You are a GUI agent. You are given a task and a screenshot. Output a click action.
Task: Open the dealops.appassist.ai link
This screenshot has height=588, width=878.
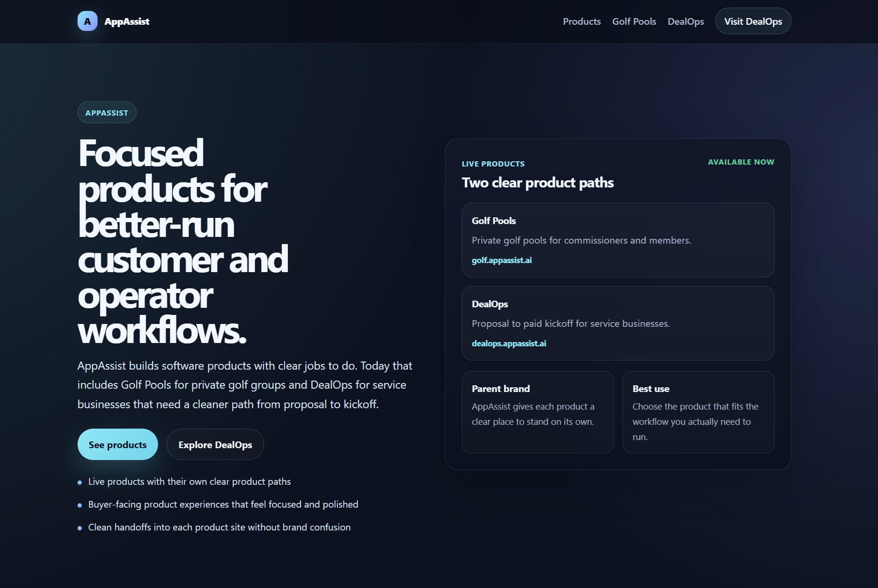coord(508,343)
